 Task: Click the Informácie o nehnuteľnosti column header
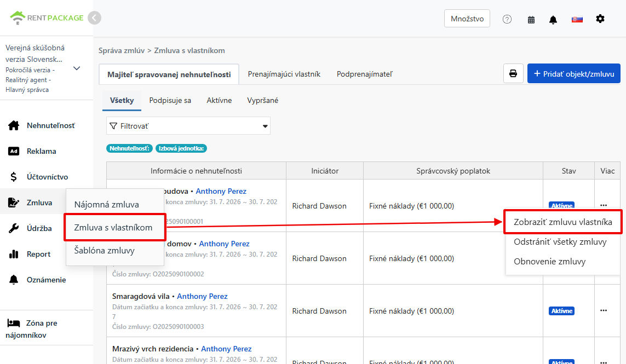(x=196, y=171)
